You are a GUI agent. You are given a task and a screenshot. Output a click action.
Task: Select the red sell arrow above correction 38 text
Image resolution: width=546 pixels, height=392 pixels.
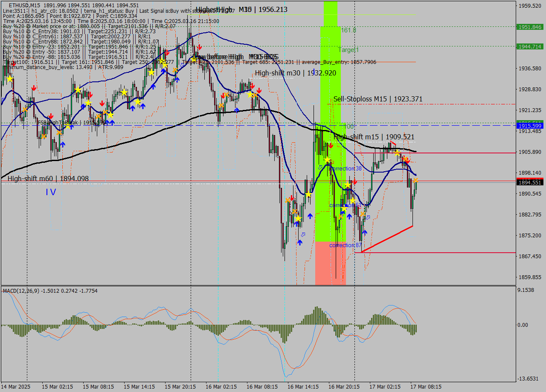click(x=331, y=145)
